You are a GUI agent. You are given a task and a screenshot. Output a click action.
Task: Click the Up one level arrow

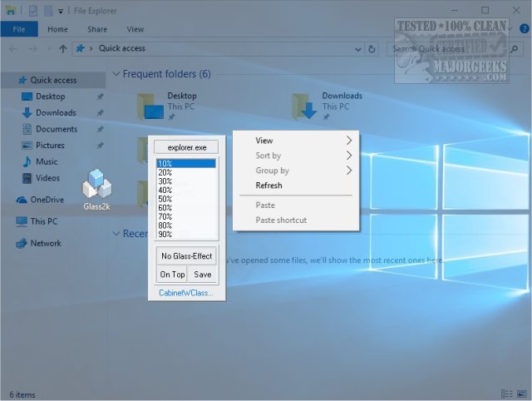click(x=63, y=49)
